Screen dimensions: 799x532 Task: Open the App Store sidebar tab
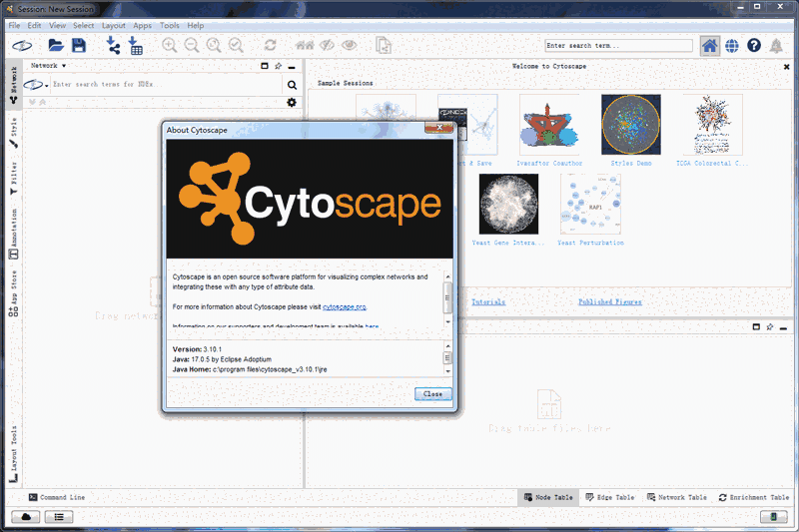point(14,293)
